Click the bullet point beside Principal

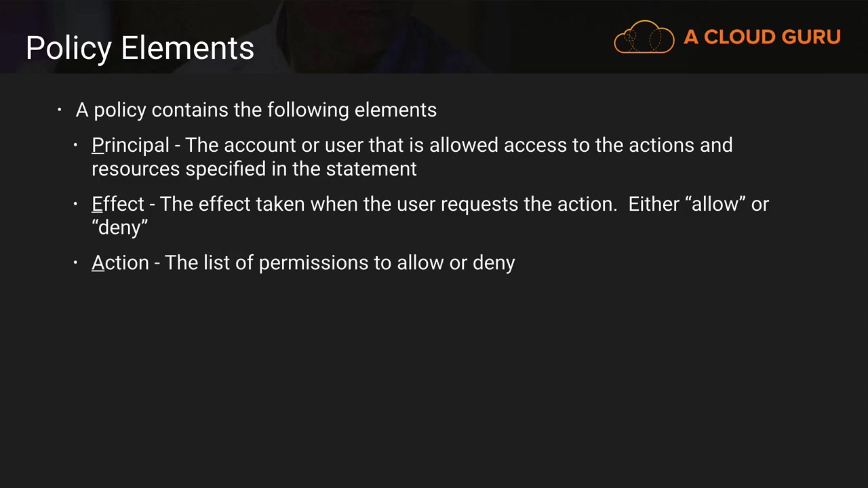[x=76, y=145]
